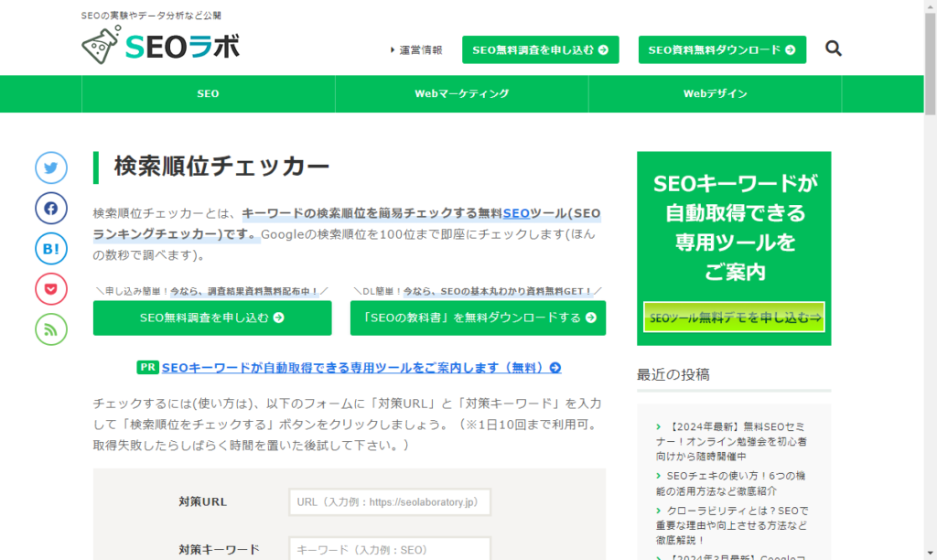Viewport: 937px width, 560px height.
Task: Open the search magnifier icon
Action: pos(833,48)
